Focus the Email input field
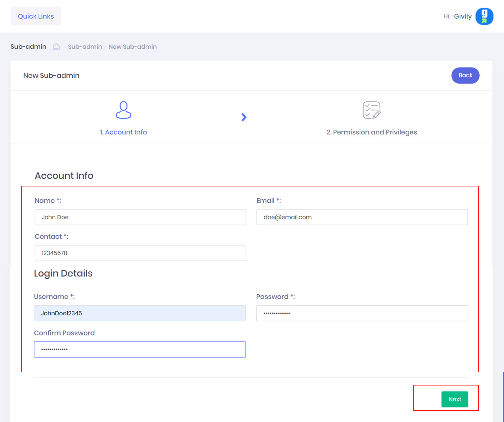Screen dimensions: 504x422 [x=362, y=217]
